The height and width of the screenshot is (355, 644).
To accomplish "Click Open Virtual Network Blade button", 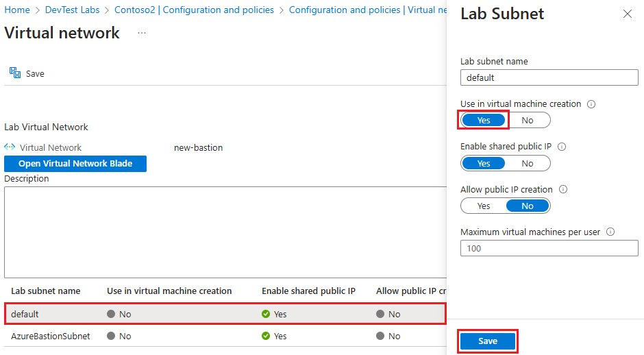I will tap(75, 164).
